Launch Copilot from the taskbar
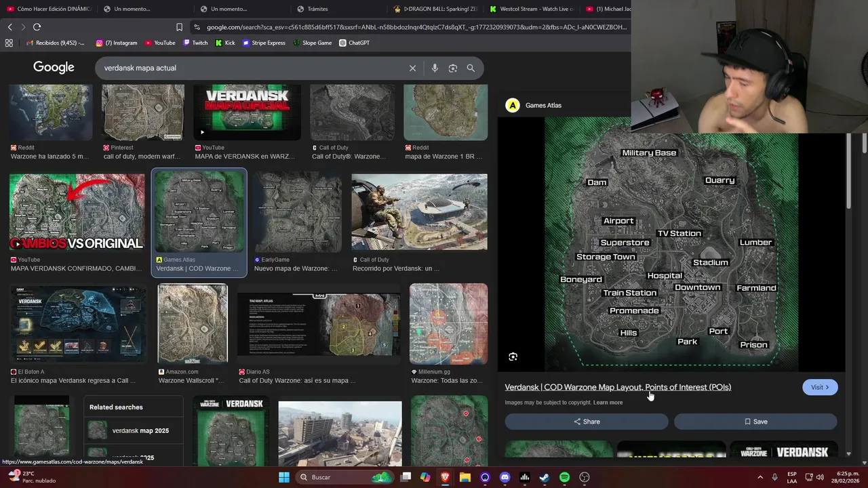 point(425,477)
